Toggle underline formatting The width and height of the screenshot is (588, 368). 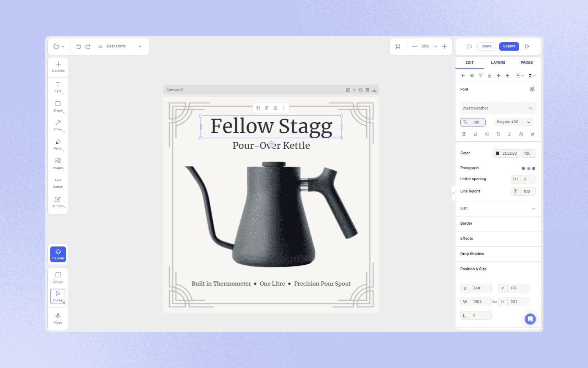click(475, 134)
